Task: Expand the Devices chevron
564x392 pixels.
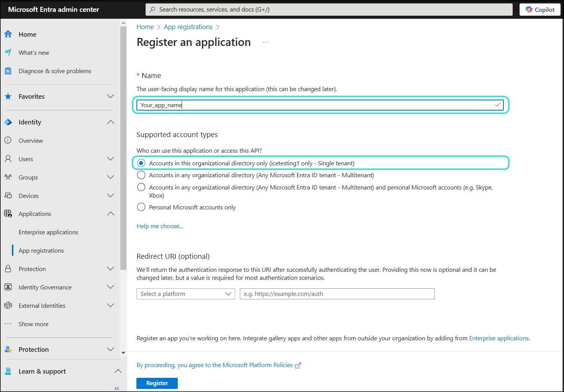Action: [110, 195]
